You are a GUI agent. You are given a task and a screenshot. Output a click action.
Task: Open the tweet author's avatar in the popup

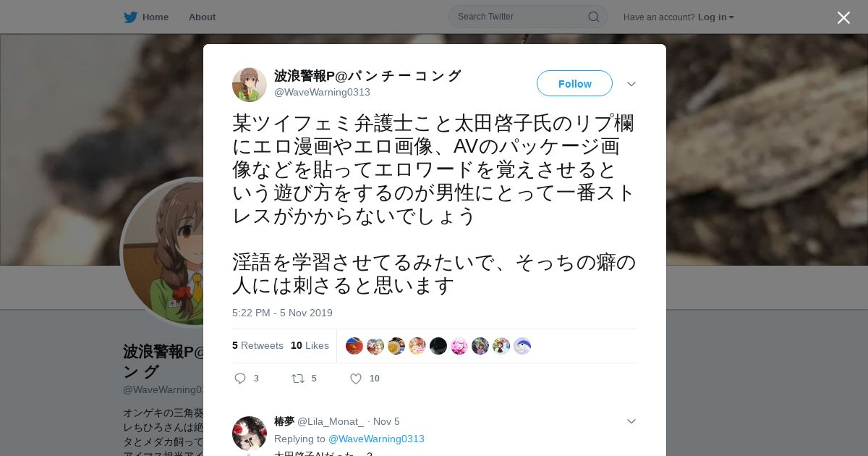250,85
